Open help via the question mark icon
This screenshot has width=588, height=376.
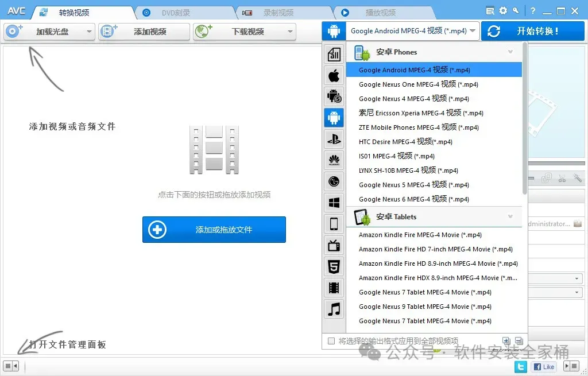[533, 11]
